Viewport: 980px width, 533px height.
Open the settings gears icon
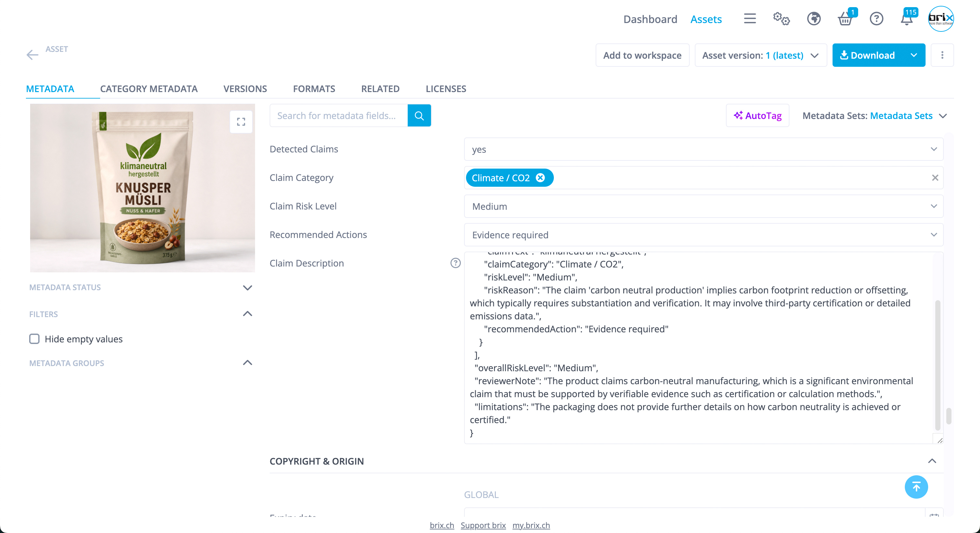pos(781,19)
